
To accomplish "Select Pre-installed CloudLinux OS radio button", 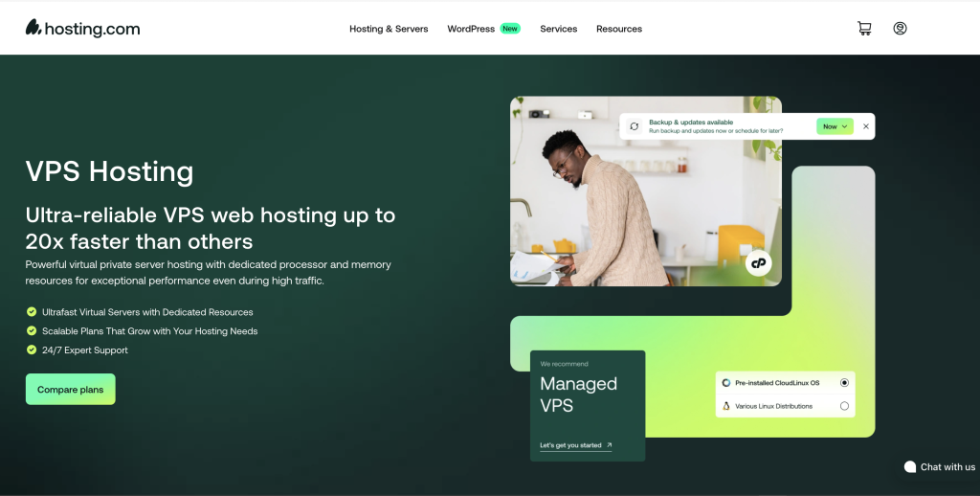I will 844,383.
